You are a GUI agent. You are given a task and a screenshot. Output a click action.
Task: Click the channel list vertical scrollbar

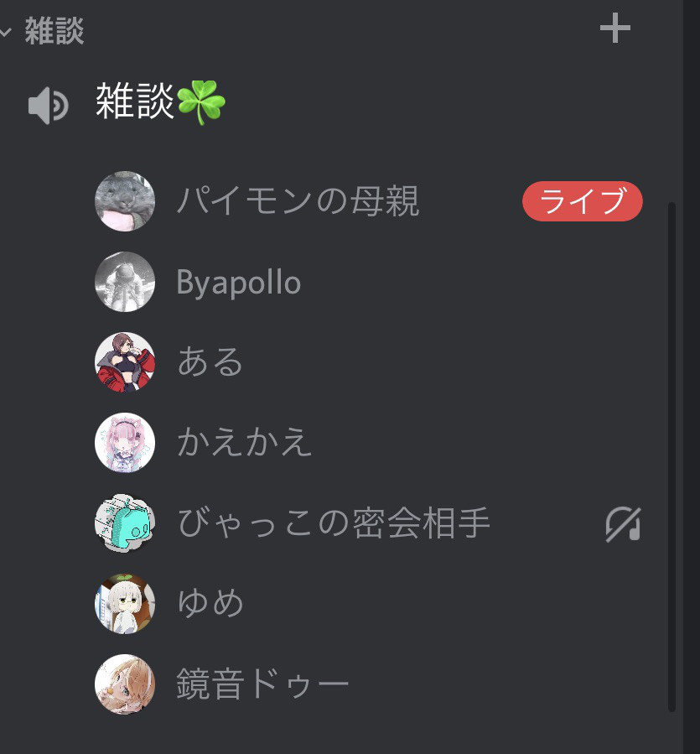click(671, 457)
